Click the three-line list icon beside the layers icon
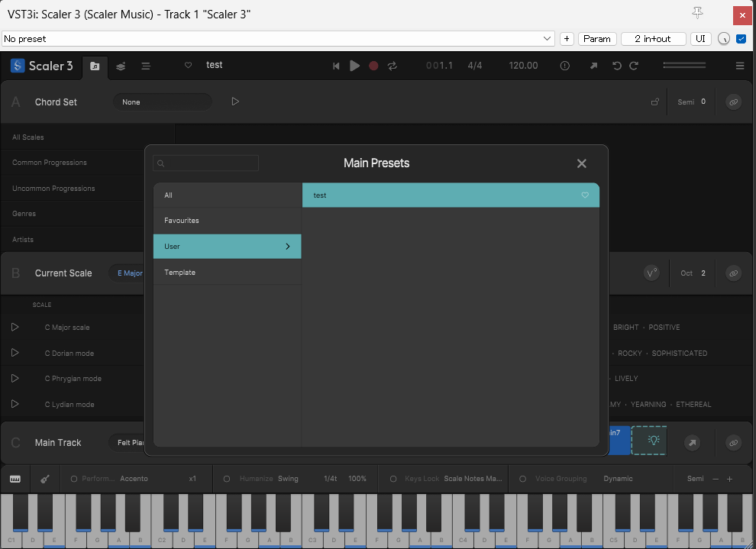The height and width of the screenshot is (549, 756). point(146,66)
